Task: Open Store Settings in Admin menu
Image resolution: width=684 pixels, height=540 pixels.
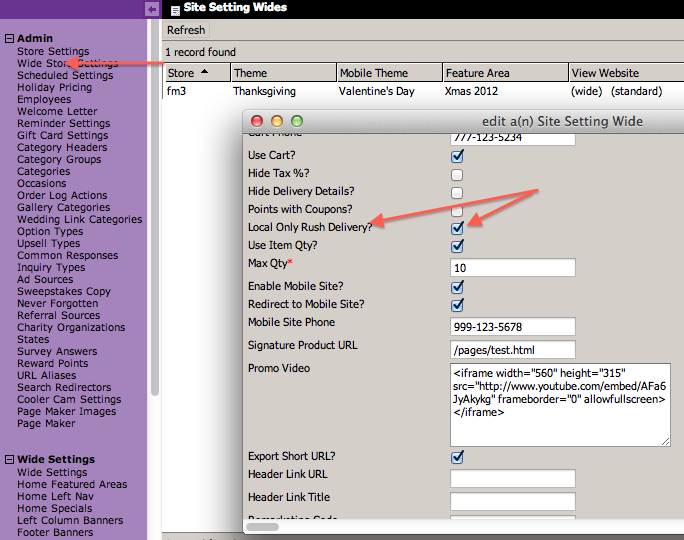Action: tap(53, 51)
